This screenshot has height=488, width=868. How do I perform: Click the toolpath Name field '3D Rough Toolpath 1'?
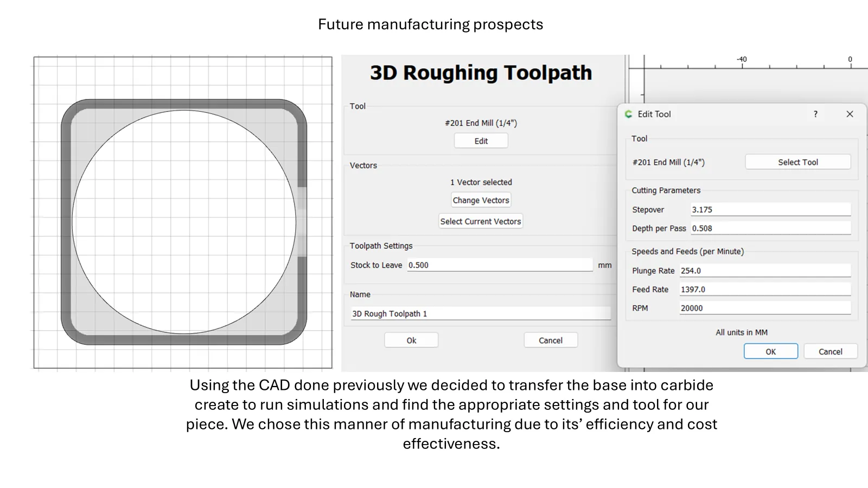[x=481, y=313]
